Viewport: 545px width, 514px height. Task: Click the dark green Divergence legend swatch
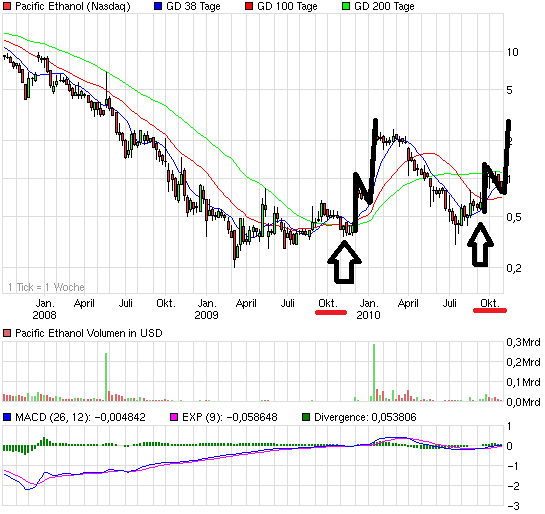[x=306, y=417]
